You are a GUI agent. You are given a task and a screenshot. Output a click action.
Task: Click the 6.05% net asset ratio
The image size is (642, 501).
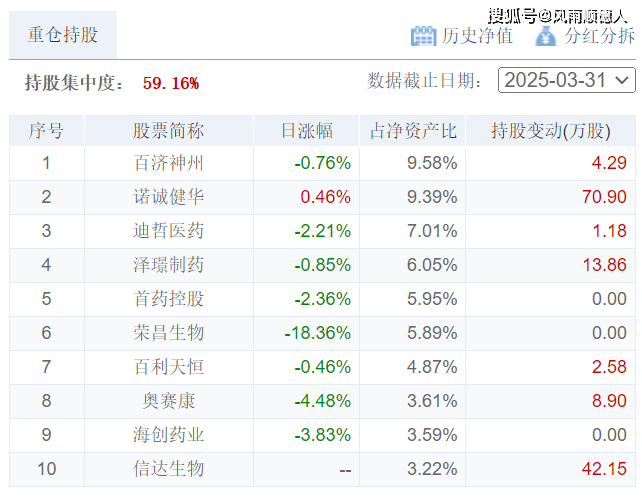(432, 265)
